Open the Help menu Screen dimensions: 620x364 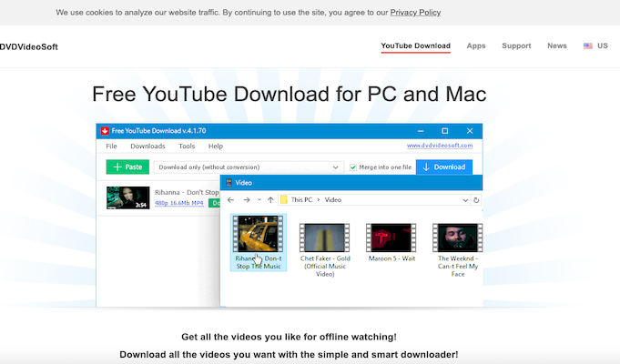[x=216, y=147]
